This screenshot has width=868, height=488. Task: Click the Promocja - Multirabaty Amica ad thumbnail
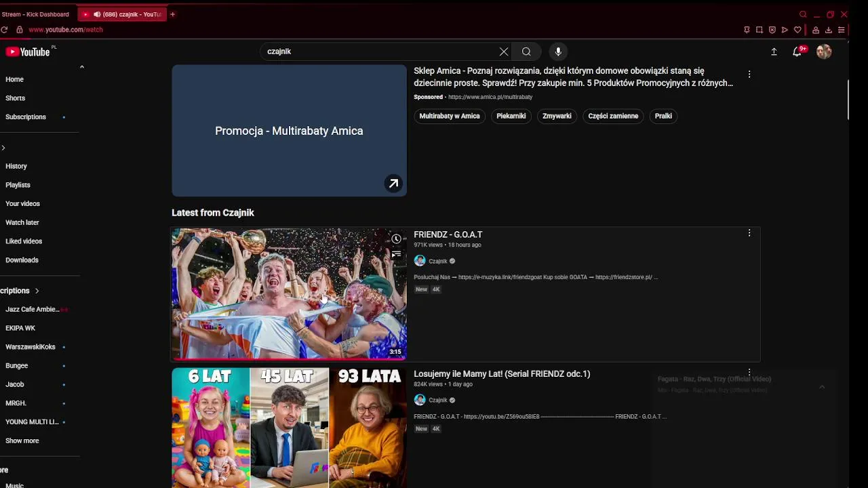[x=289, y=131]
